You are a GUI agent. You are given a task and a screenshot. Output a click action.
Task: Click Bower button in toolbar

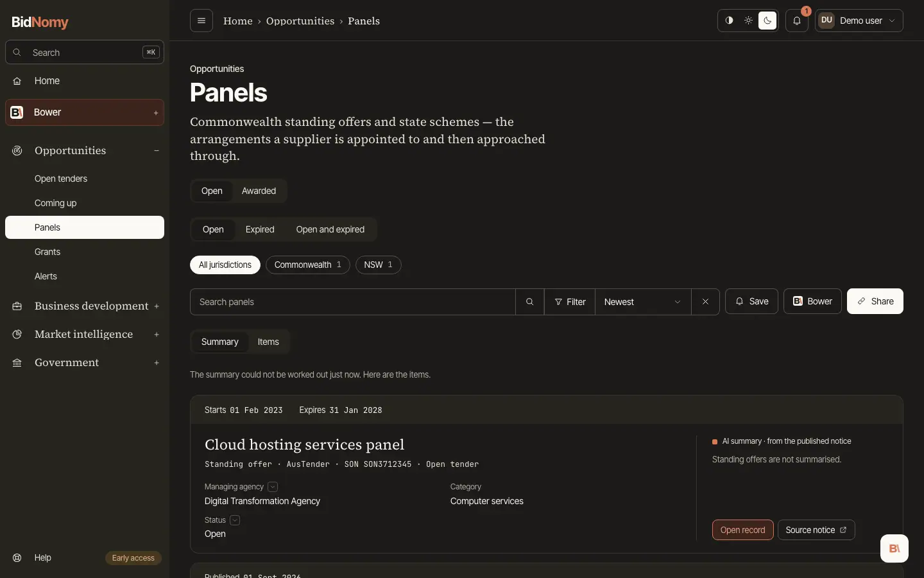coord(812,301)
